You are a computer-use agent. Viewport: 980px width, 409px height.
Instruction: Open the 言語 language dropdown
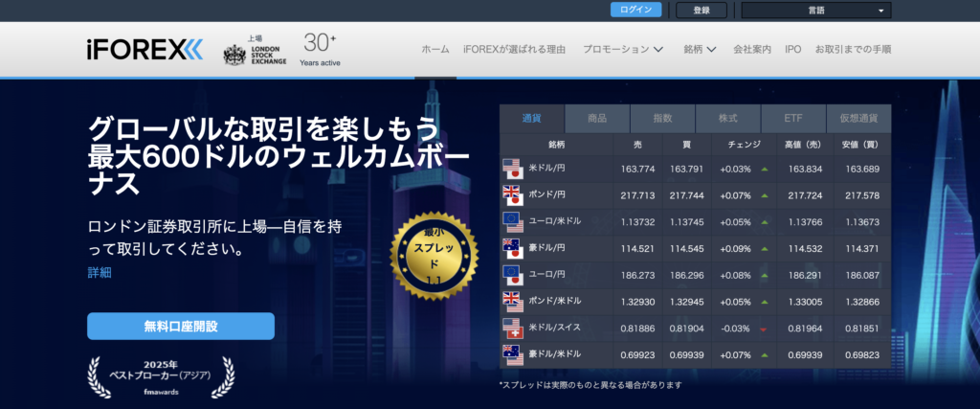point(816,10)
